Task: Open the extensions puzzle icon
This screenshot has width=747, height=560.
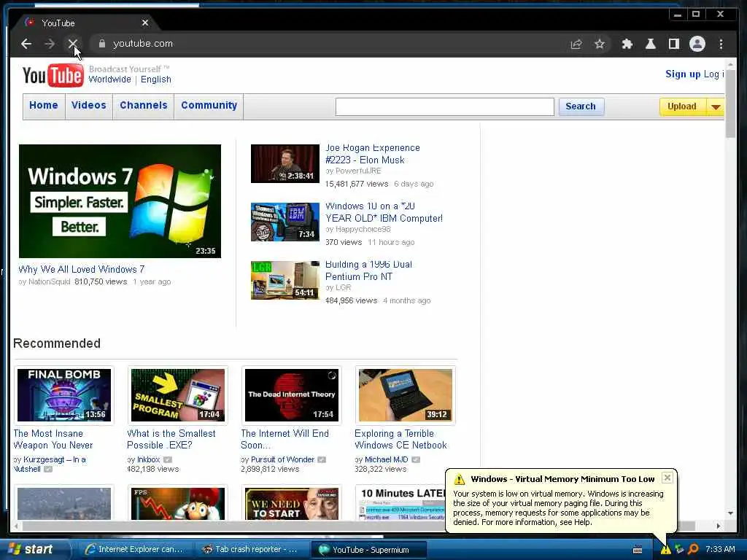Action: tap(627, 44)
